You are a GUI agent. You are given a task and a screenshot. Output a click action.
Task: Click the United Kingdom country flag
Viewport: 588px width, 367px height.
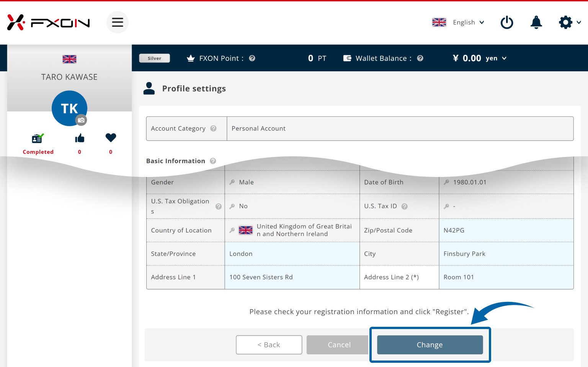coord(246,230)
